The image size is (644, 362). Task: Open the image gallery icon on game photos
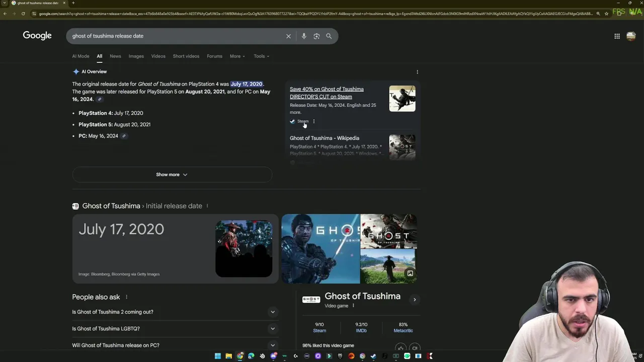410,274
